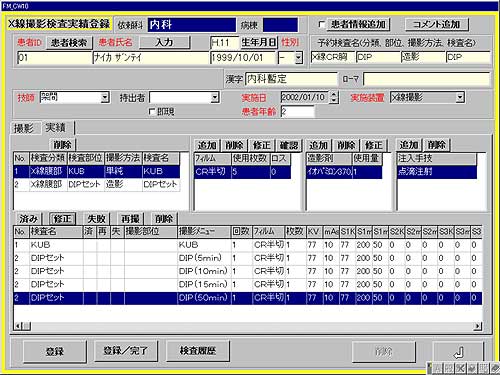
Task: Click the IME toolbar 'A' input mode icon
Action: [x=437, y=369]
